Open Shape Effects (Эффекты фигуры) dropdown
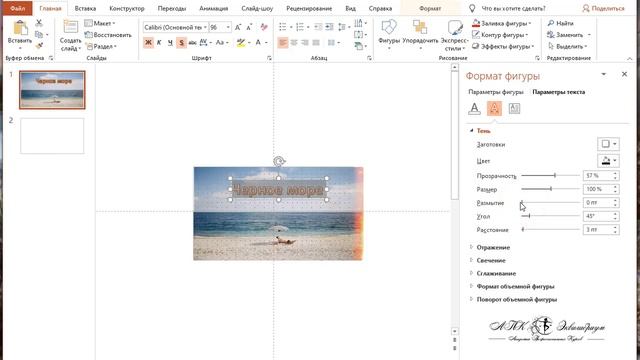Image resolution: width=640 pixels, height=360 pixels. point(503,46)
